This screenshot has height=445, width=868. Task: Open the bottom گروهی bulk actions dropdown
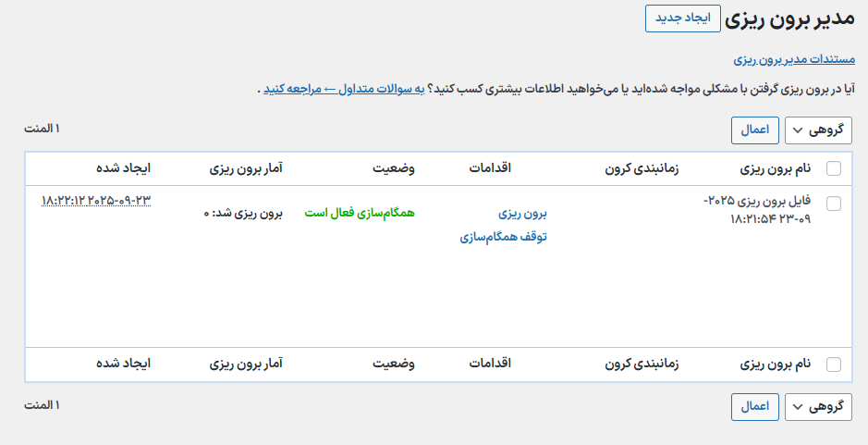tap(818, 407)
